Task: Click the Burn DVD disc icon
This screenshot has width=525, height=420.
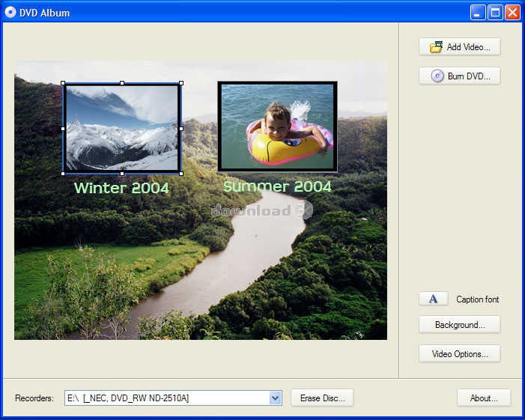Action: 437,76
